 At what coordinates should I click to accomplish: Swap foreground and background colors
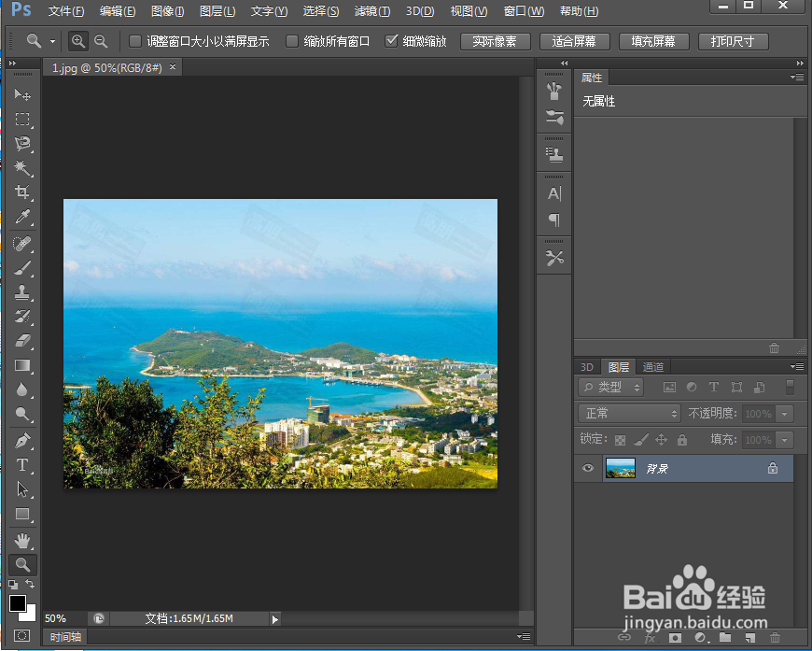31,584
